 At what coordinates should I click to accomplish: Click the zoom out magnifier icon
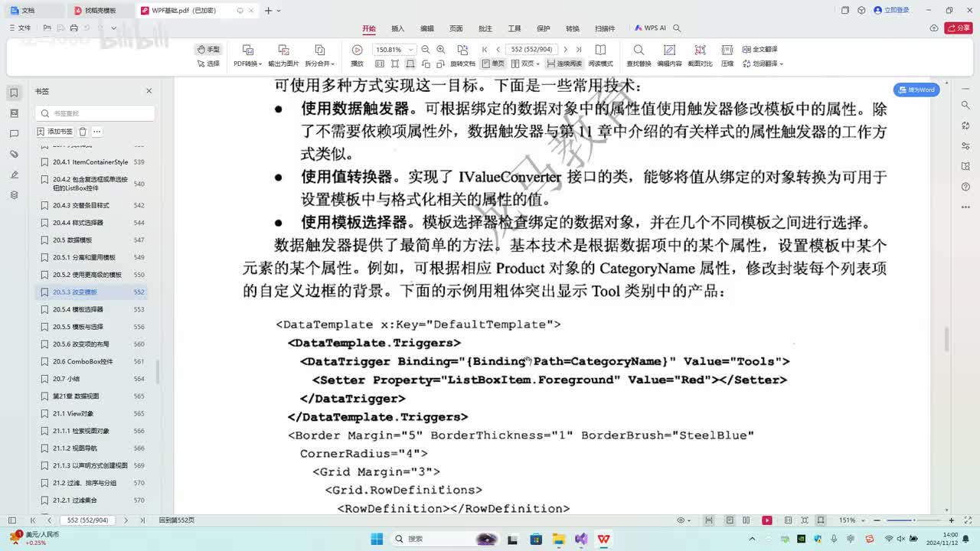[x=426, y=50]
